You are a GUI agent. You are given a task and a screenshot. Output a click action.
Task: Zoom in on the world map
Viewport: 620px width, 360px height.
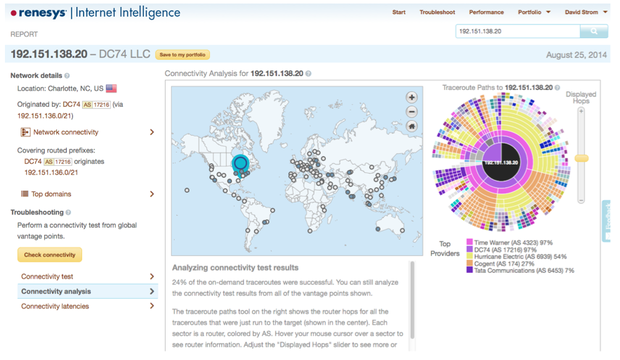coord(412,97)
